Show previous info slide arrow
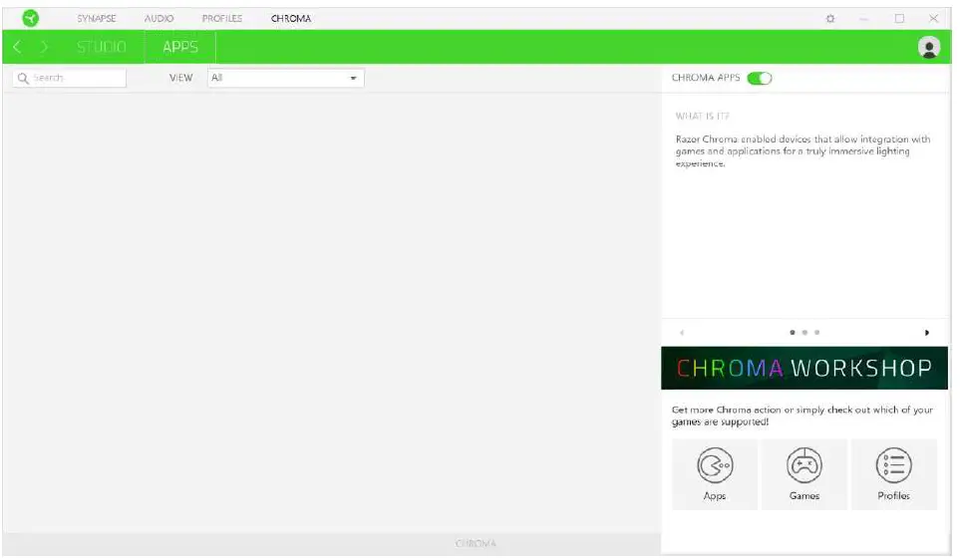The height and width of the screenshot is (560, 960). [x=682, y=333]
